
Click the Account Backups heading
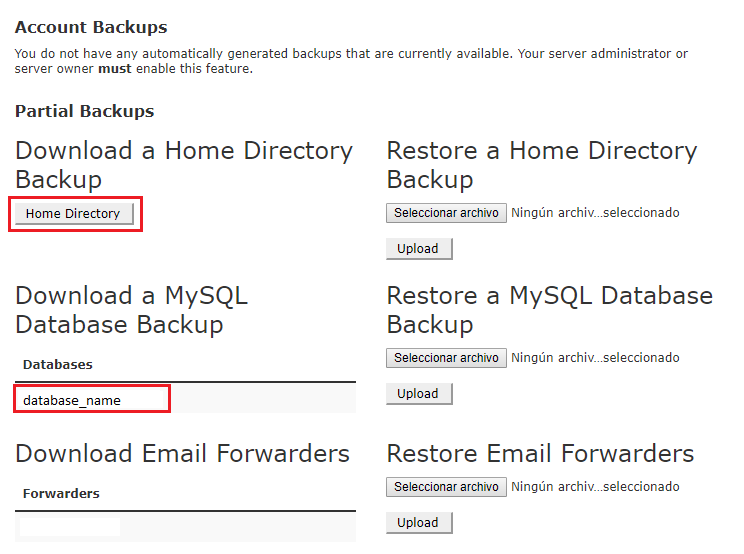(x=91, y=28)
